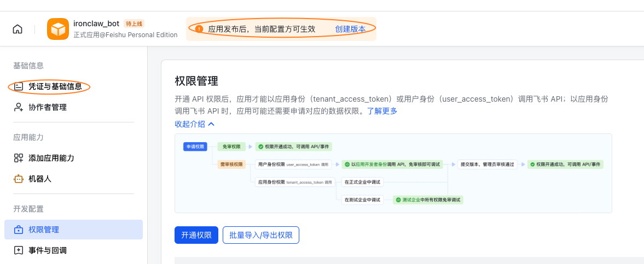Image resolution: width=644 pixels, height=264 pixels.
Task: Click the 创建版本 link
Action: tap(350, 29)
